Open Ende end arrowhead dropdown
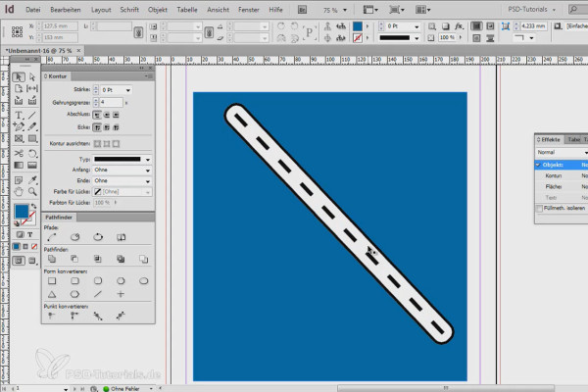This screenshot has width=588, height=392. click(148, 181)
